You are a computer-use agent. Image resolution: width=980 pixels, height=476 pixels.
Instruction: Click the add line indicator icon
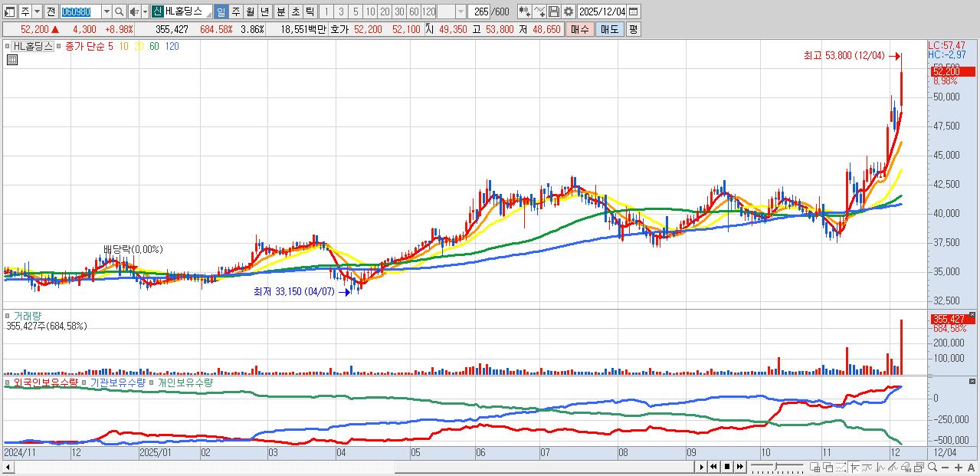tap(539, 11)
